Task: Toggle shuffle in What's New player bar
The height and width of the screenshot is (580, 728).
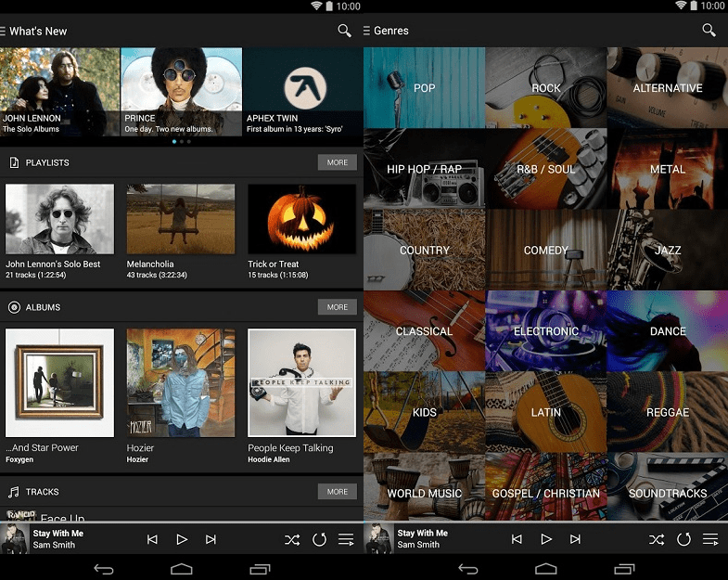Action: click(292, 539)
